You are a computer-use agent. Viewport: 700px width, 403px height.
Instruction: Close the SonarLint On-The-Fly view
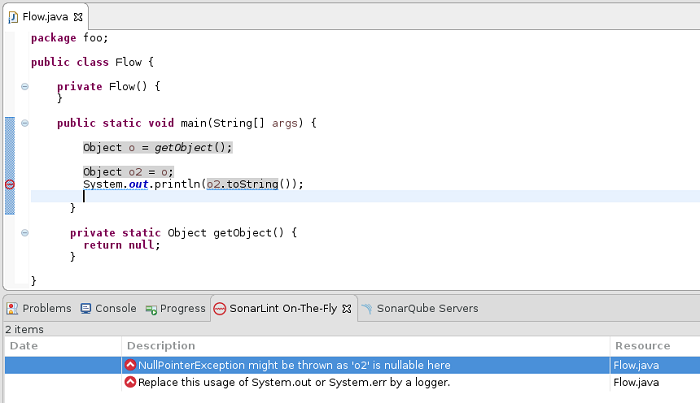point(347,309)
